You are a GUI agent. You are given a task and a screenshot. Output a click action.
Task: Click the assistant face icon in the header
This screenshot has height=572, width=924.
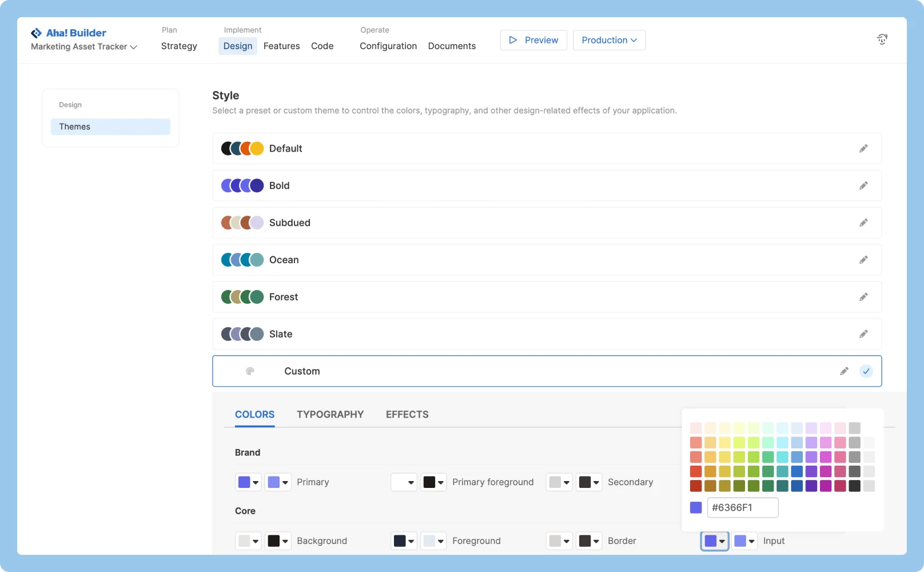882,38
